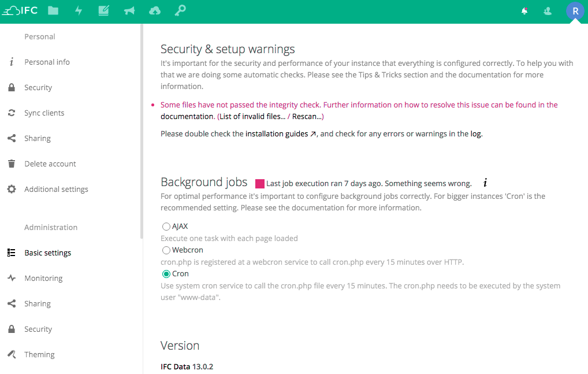The image size is (588, 374).
Task: Open Theming administration settings
Action: (x=39, y=354)
